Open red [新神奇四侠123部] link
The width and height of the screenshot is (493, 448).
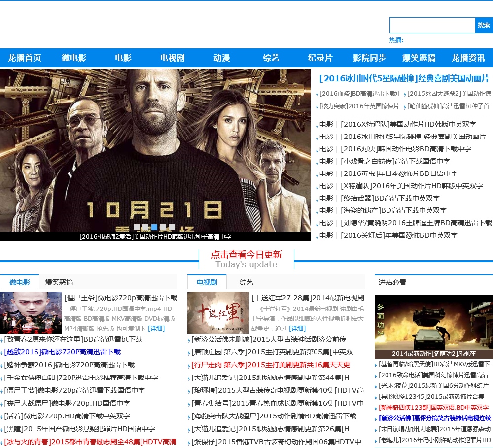pyautogui.click(x=433, y=408)
